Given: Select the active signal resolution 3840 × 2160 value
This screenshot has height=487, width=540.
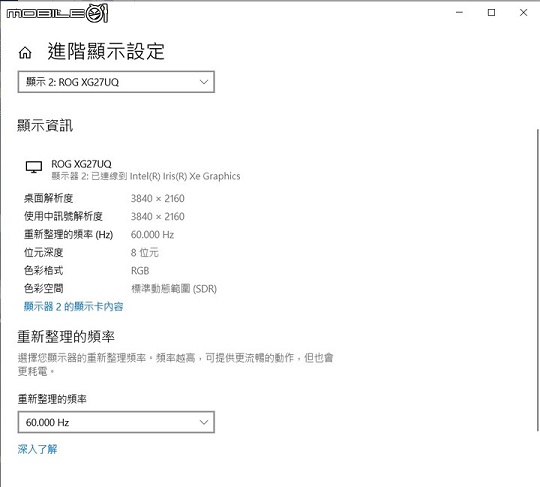Looking at the screenshot, I should (x=158, y=216).
